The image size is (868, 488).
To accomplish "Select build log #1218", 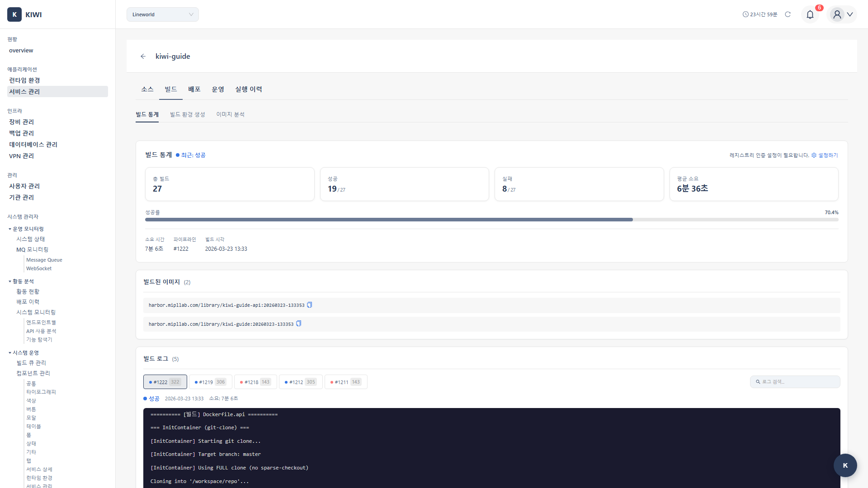I will point(255,382).
